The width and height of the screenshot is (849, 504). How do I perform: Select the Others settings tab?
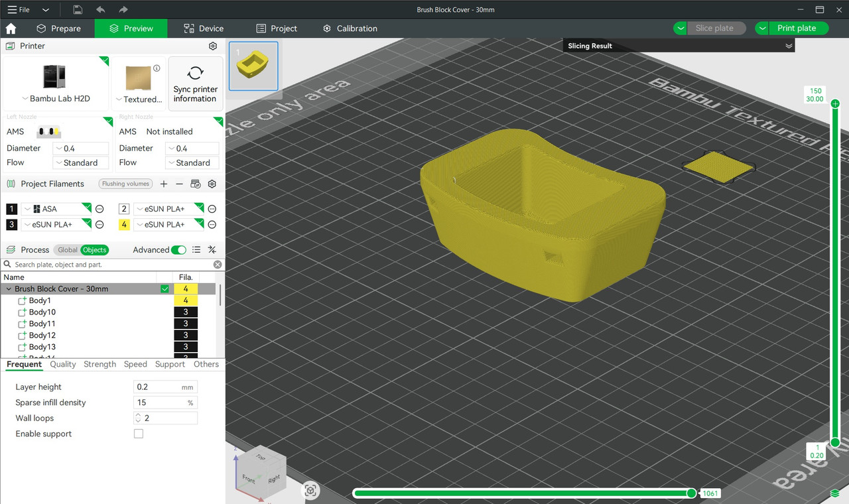[x=206, y=364]
